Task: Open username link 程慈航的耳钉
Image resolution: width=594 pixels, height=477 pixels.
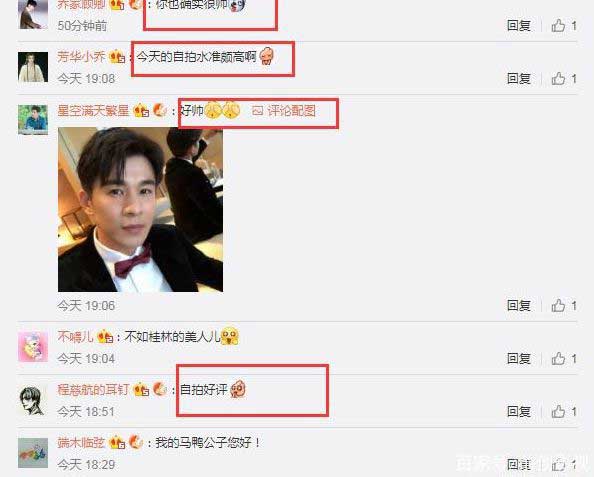Action: (93, 389)
